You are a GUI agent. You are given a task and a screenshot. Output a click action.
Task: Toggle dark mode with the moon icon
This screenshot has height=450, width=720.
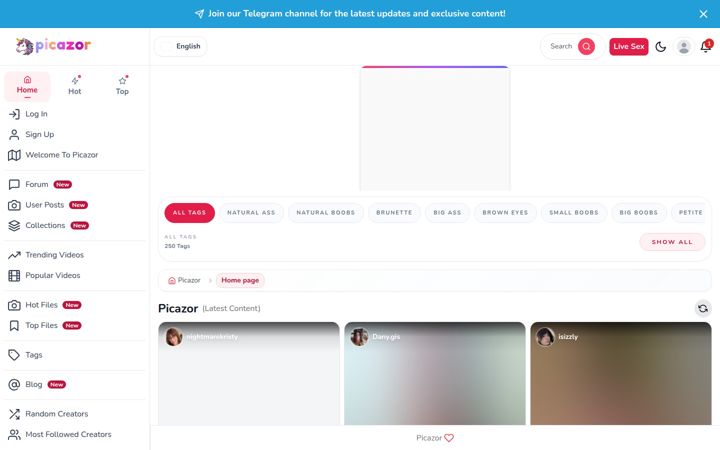tap(660, 46)
